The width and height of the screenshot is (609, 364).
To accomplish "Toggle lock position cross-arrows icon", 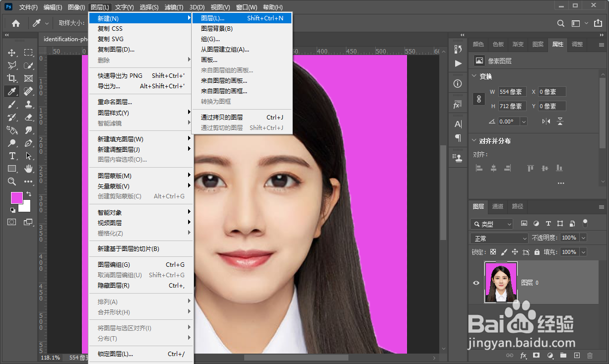I will [515, 252].
